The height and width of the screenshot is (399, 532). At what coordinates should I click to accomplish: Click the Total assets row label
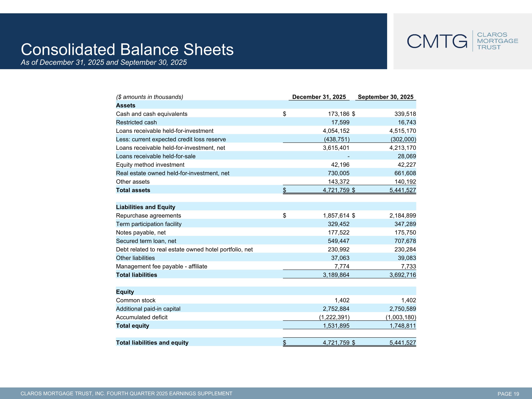point(133,190)
